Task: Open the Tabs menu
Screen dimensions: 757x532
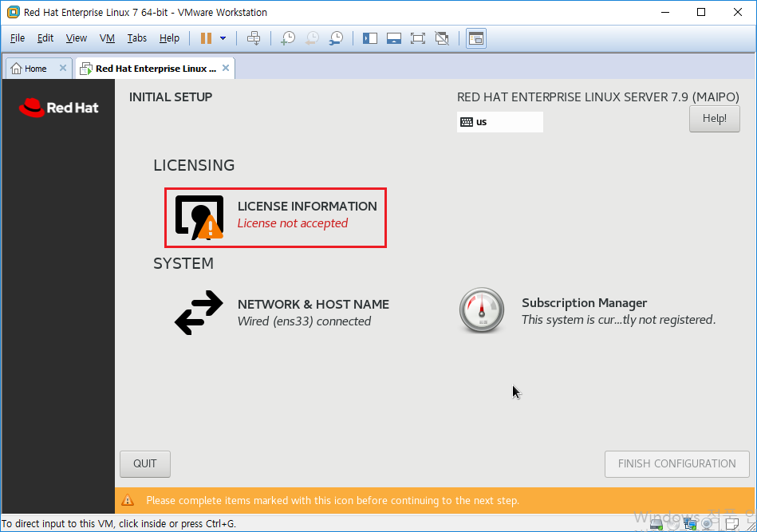Action: 136,38
